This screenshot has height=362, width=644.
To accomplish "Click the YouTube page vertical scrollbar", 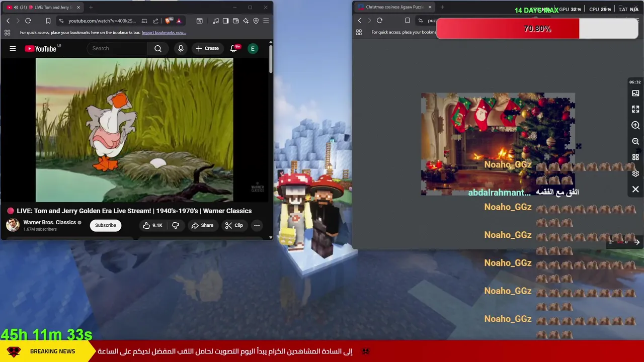I will tap(271, 59).
